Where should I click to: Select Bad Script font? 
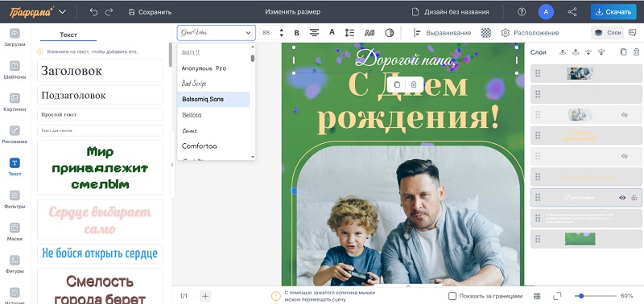[x=213, y=84]
